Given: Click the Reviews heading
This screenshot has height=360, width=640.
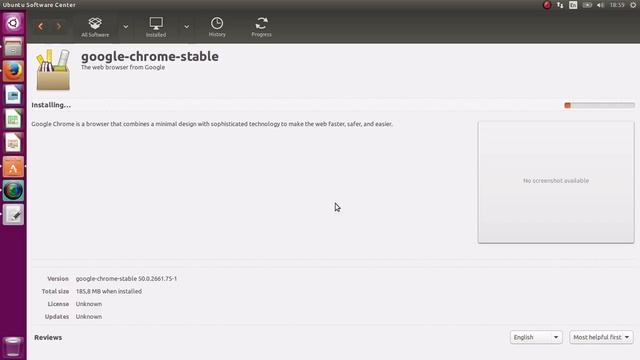Looking at the screenshot, I should pos(48,338).
